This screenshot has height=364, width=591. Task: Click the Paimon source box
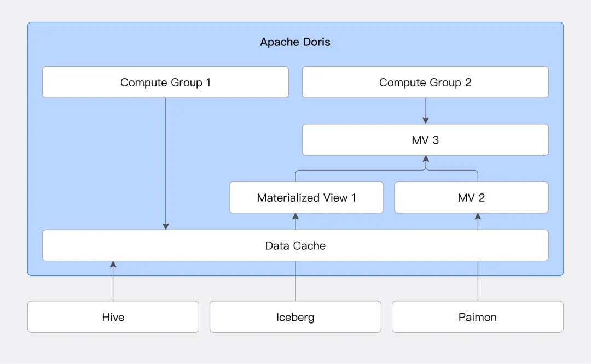(478, 317)
